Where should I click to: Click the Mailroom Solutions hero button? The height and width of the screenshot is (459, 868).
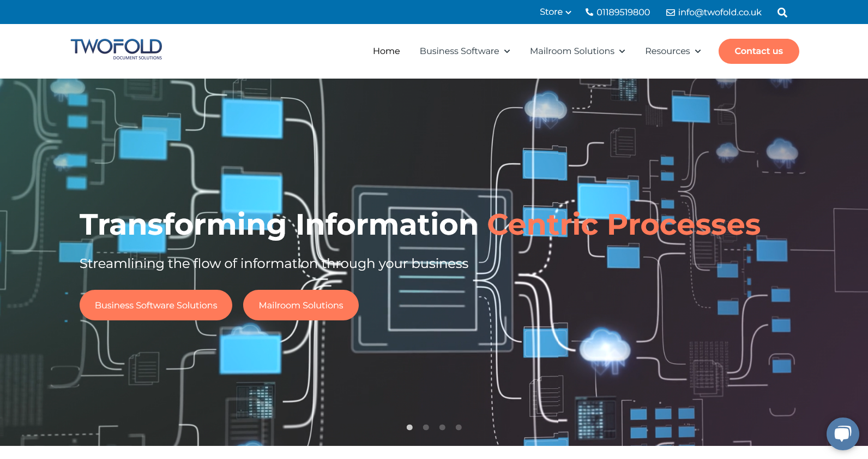click(301, 305)
